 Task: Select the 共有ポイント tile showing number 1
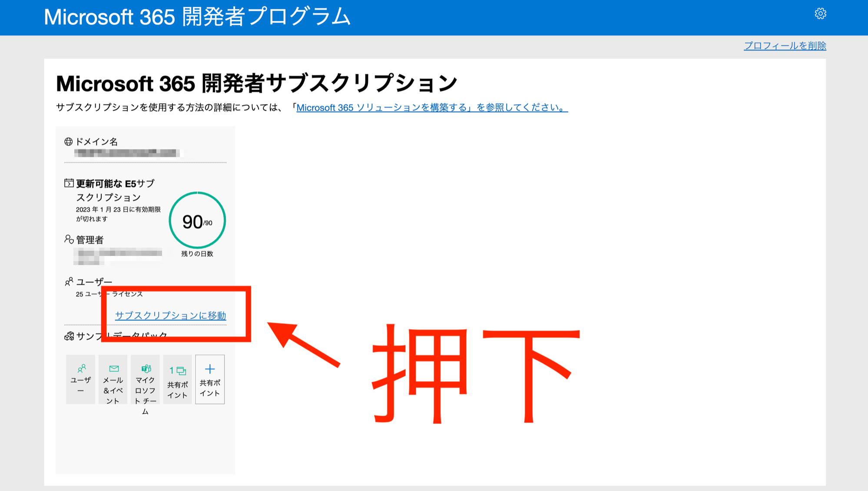pos(177,379)
